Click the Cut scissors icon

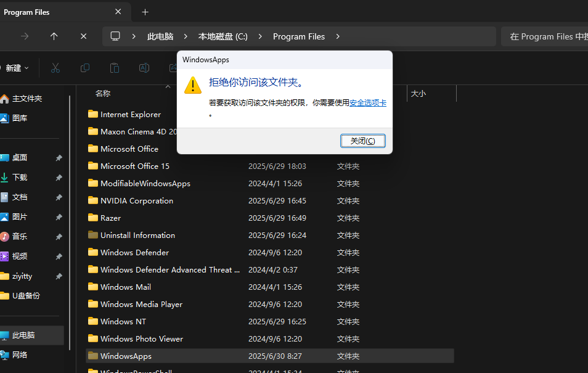pyautogui.click(x=55, y=68)
